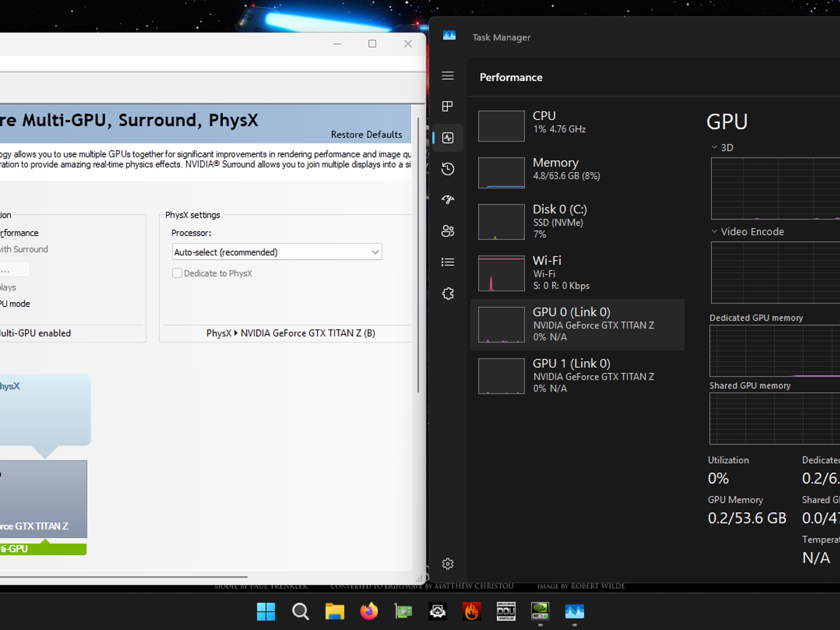Image resolution: width=840 pixels, height=630 pixels.
Task: Click the NVIDIA Control Panel horizontal scrollbar
Action: [123, 577]
